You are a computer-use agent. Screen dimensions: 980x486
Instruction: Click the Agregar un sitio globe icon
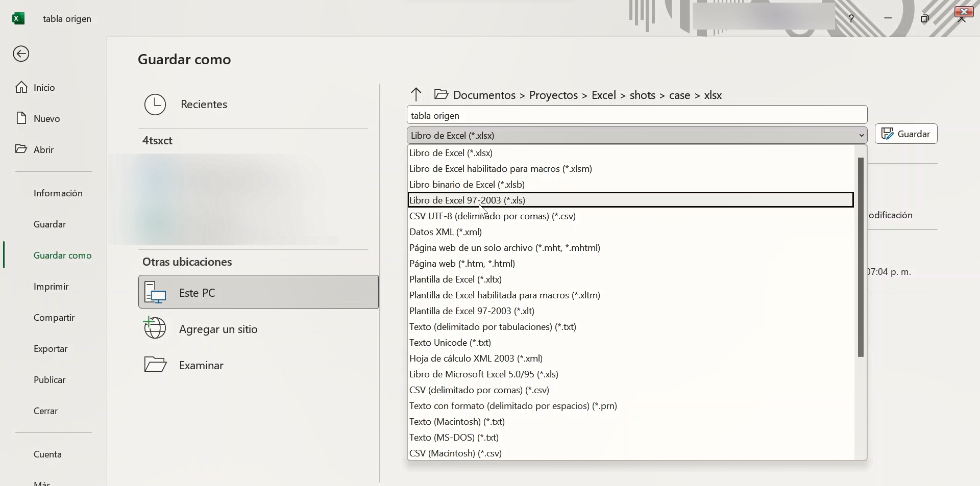[x=155, y=328]
